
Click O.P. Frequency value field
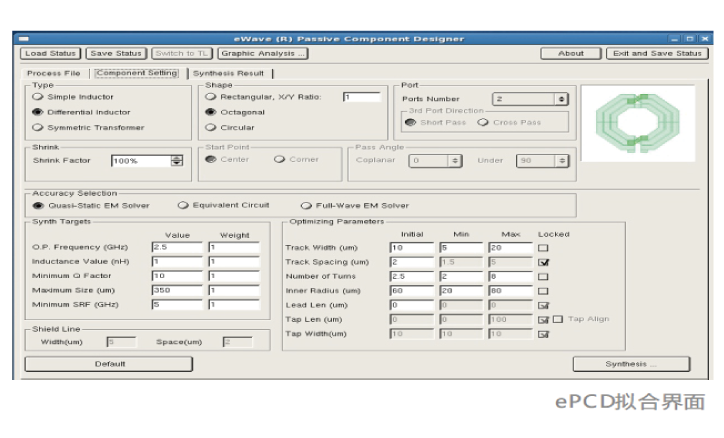click(x=177, y=247)
